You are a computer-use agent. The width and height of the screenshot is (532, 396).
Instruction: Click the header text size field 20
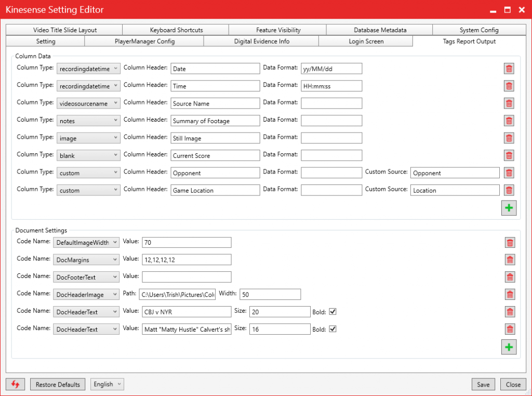(280, 311)
